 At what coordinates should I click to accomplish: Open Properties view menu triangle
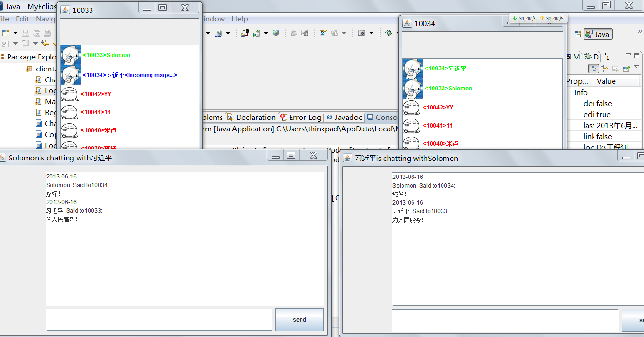pyautogui.click(x=637, y=67)
